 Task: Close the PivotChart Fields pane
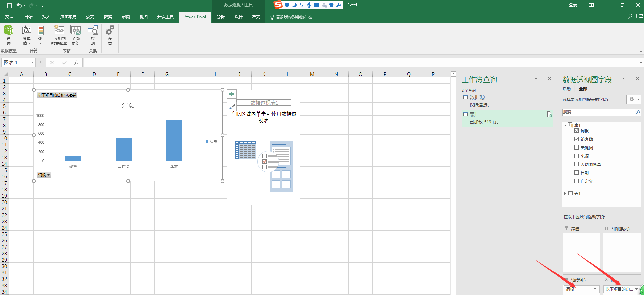tap(637, 78)
